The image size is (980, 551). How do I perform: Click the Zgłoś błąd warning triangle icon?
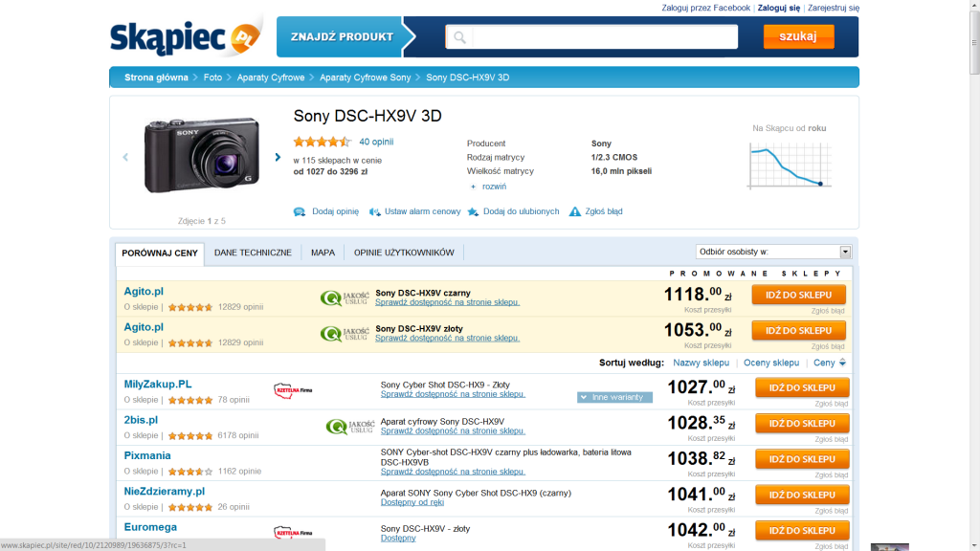click(574, 211)
